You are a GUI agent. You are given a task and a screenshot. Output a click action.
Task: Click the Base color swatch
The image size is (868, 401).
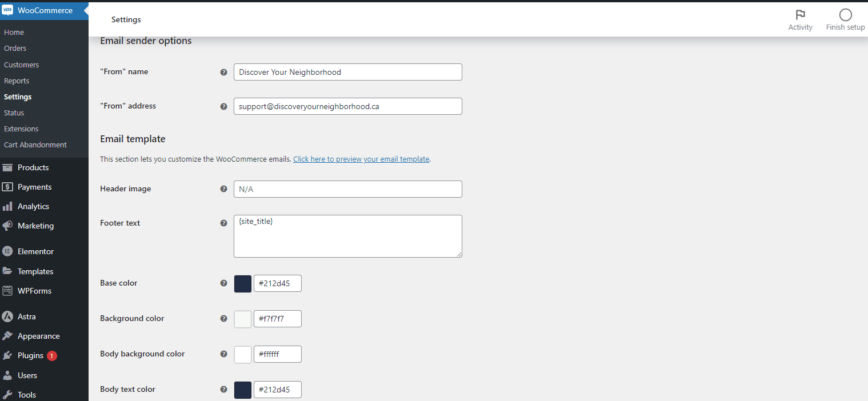(243, 284)
